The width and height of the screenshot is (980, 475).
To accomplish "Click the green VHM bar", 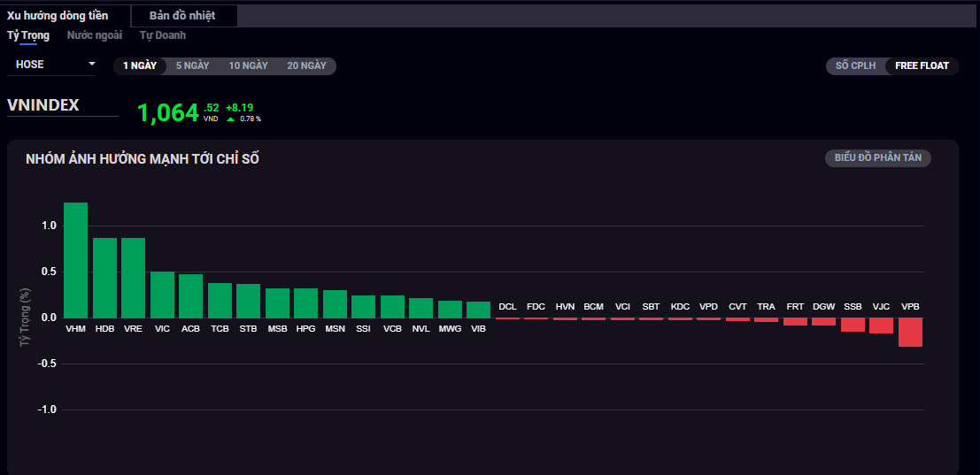I will click(x=76, y=260).
